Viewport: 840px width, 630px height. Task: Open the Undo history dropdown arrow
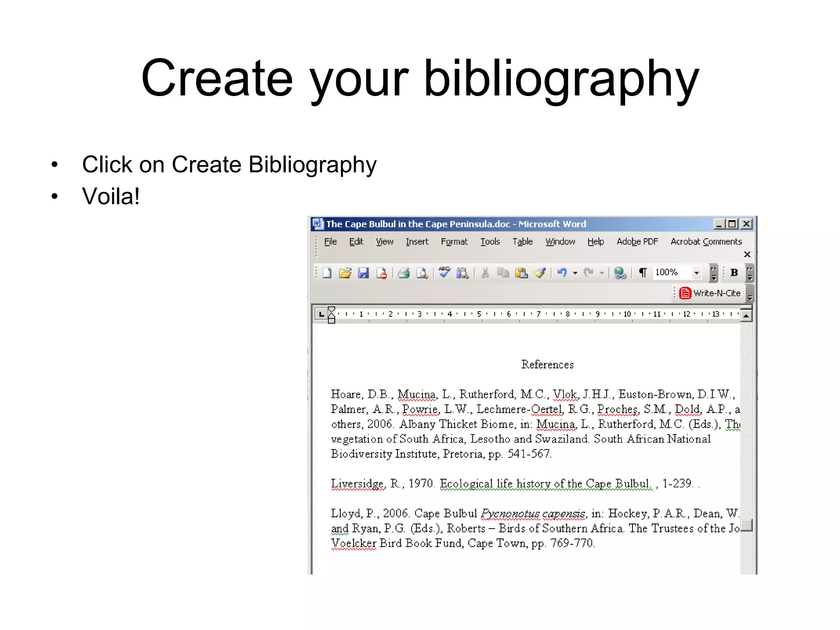tap(575, 273)
